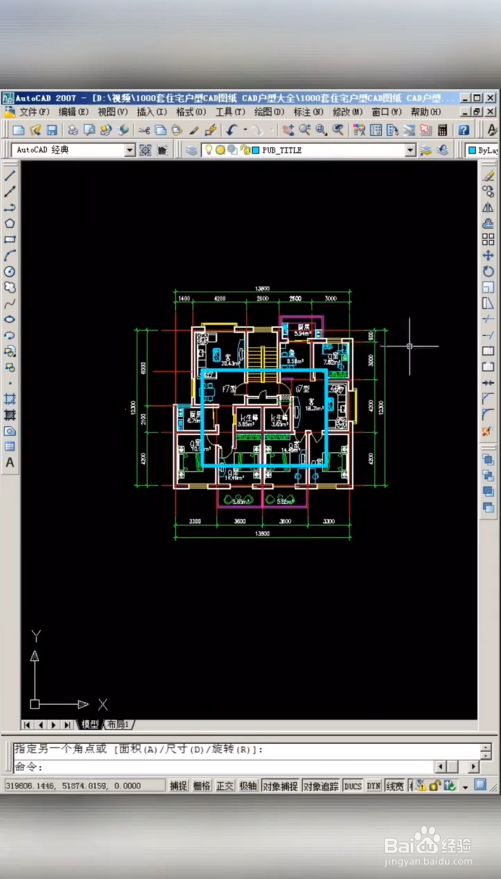
Task: Open Layer Properties Manager icon
Action: tap(192, 150)
